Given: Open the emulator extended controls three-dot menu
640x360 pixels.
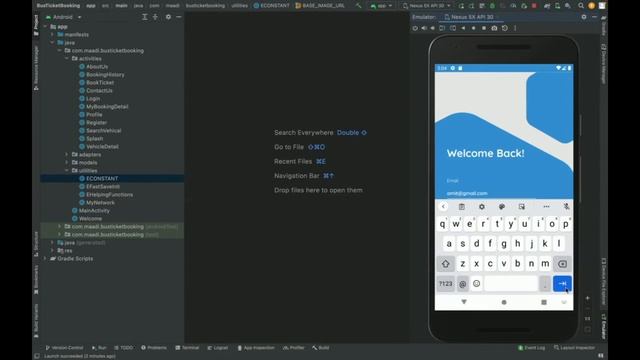Looking at the screenshot, I should tap(515, 28).
